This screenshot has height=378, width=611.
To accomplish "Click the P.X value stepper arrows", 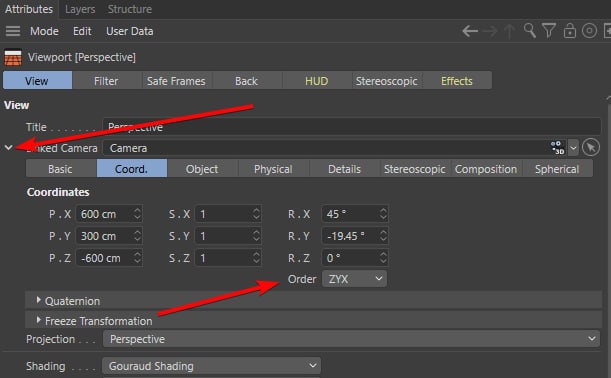I will click(x=137, y=214).
